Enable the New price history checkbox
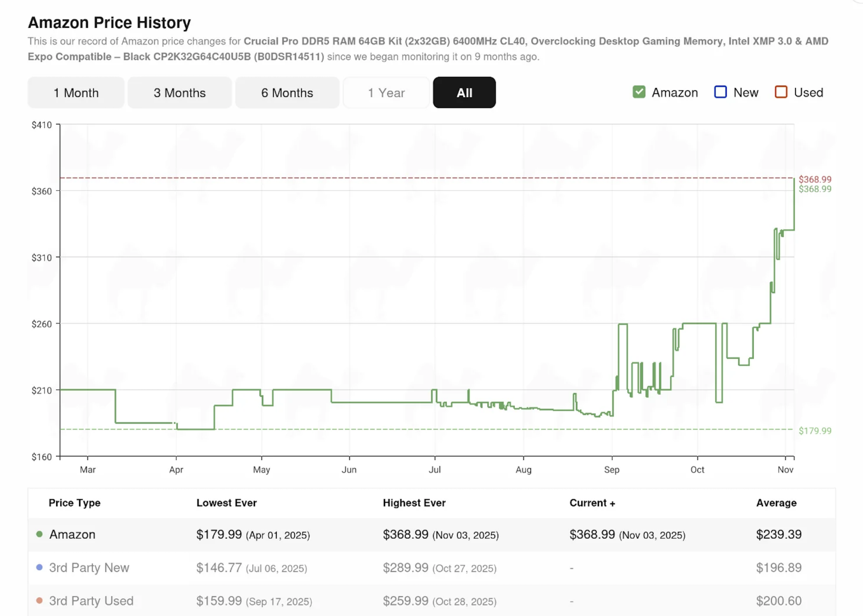The image size is (863, 616). 720,92
